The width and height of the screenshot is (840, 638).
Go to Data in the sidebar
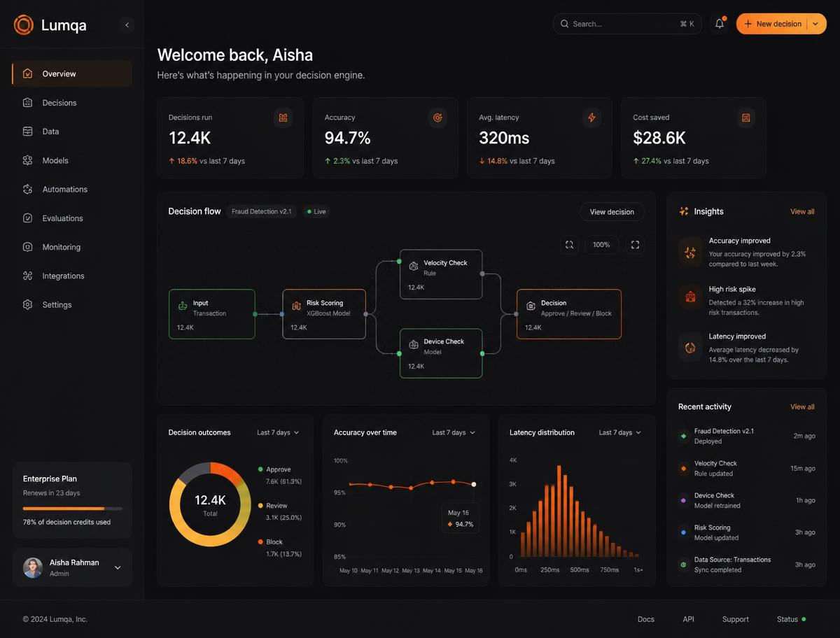[x=72, y=132]
